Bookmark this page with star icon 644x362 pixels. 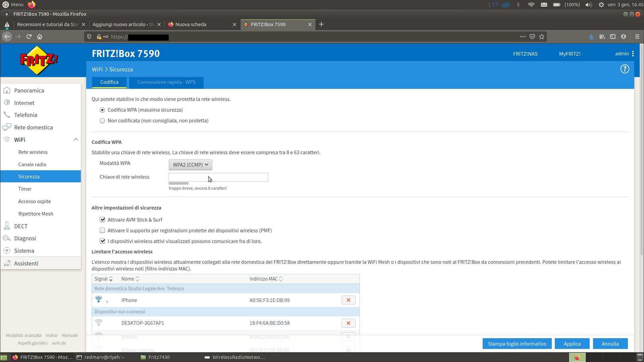(x=542, y=37)
